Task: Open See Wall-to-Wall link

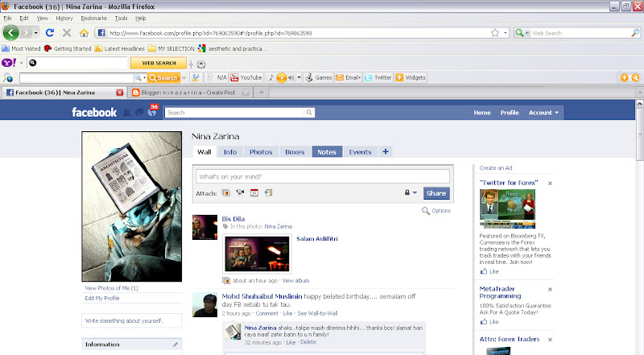Action: click(317, 313)
